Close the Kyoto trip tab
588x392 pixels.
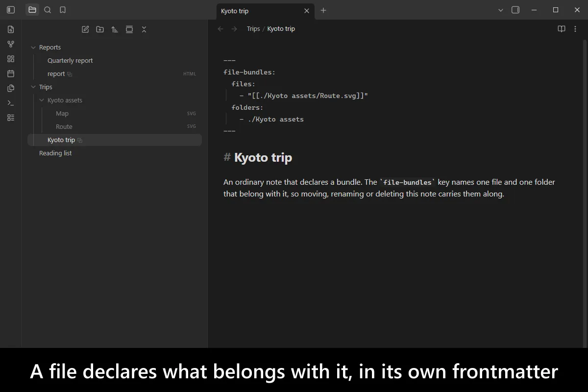tap(307, 11)
